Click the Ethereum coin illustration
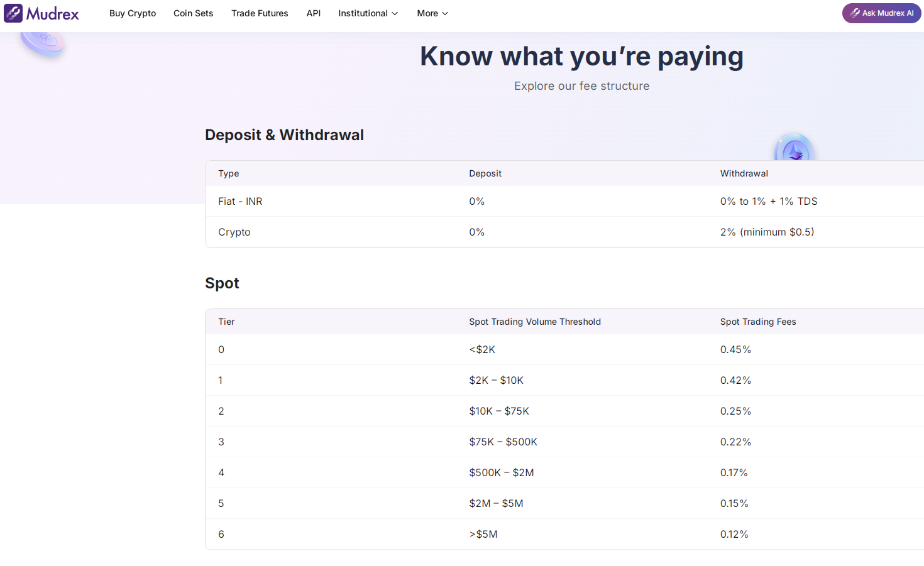This screenshot has height=566, width=924. (794, 150)
